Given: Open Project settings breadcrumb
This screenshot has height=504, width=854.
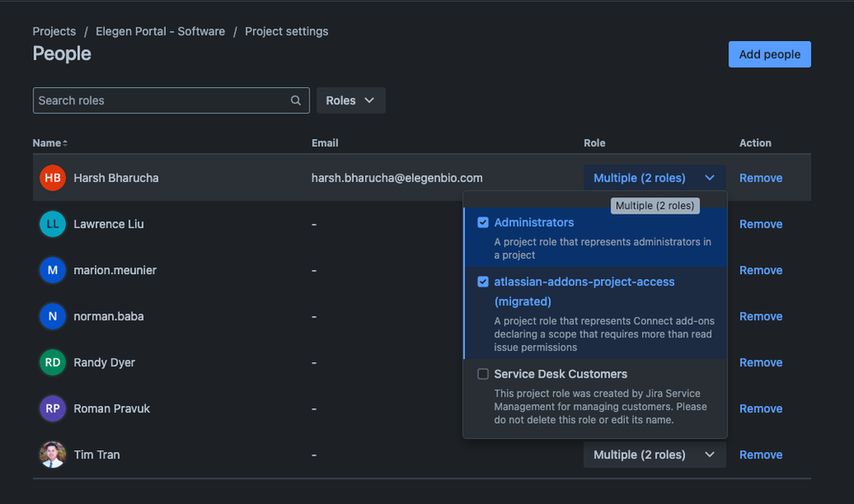Looking at the screenshot, I should pos(286,32).
